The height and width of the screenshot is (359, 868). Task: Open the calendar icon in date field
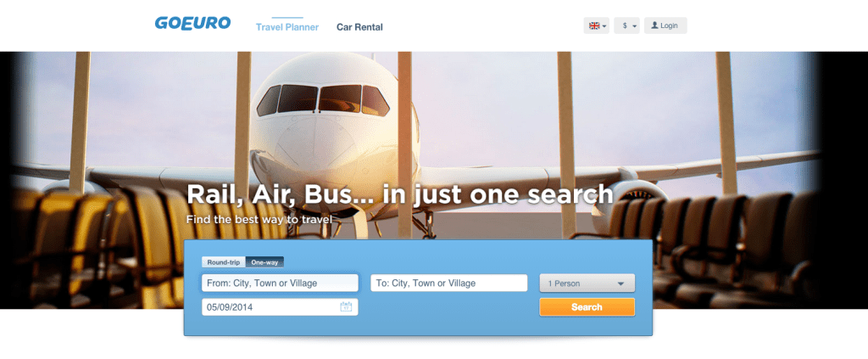pos(346,307)
